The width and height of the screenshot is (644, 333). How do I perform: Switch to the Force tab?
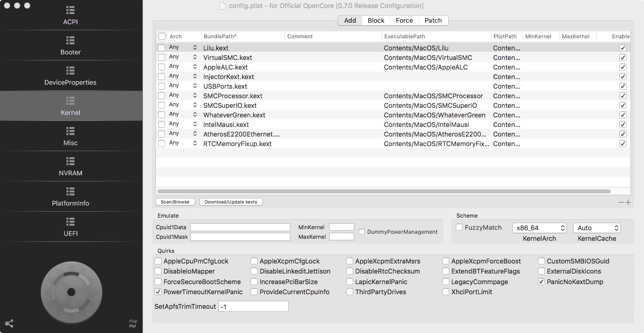404,20
